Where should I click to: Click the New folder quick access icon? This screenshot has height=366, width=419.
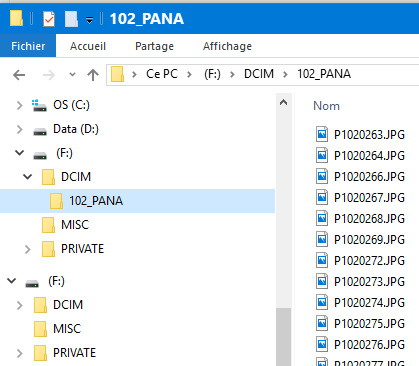point(71,19)
